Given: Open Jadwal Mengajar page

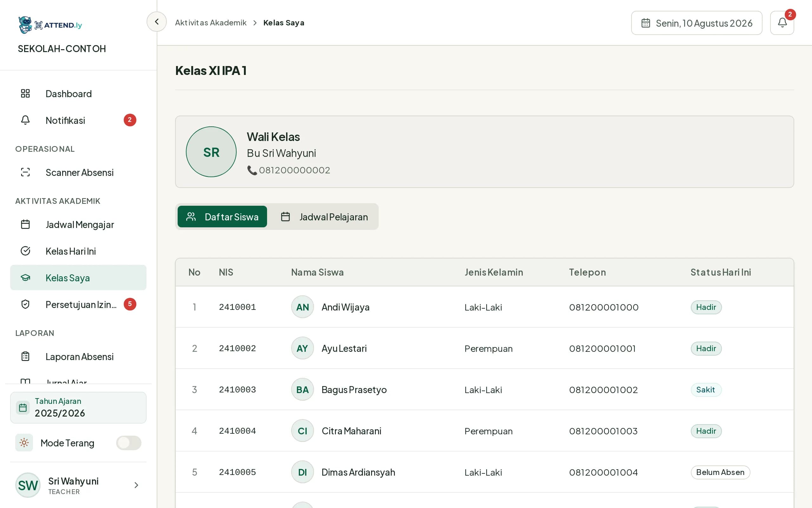Looking at the screenshot, I should (x=78, y=224).
